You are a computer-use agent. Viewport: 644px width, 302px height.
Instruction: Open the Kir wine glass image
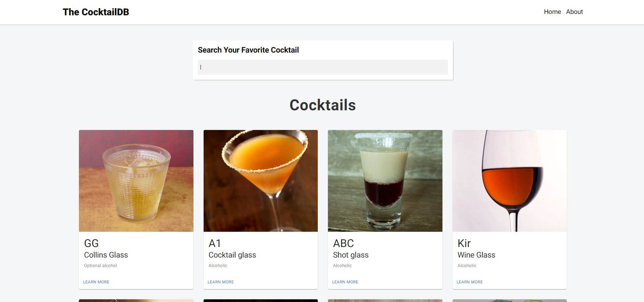pos(510,181)
